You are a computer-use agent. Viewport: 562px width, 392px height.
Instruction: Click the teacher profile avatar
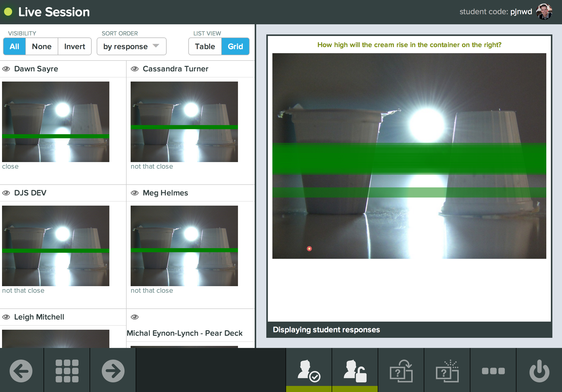click(x=544, y=12)
